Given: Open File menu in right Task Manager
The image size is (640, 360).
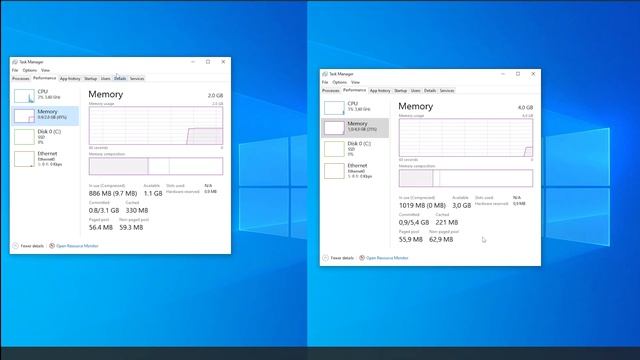Looking at the screenshot, I should 325,82.
